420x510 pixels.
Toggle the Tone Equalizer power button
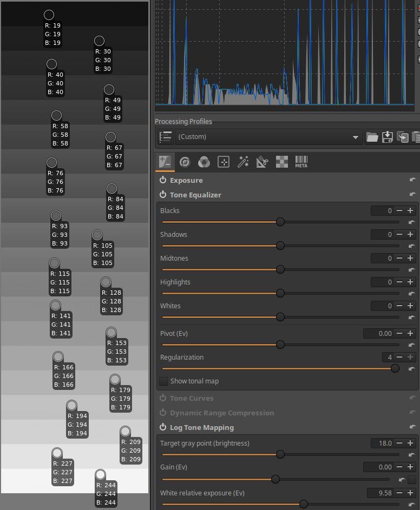163,195
